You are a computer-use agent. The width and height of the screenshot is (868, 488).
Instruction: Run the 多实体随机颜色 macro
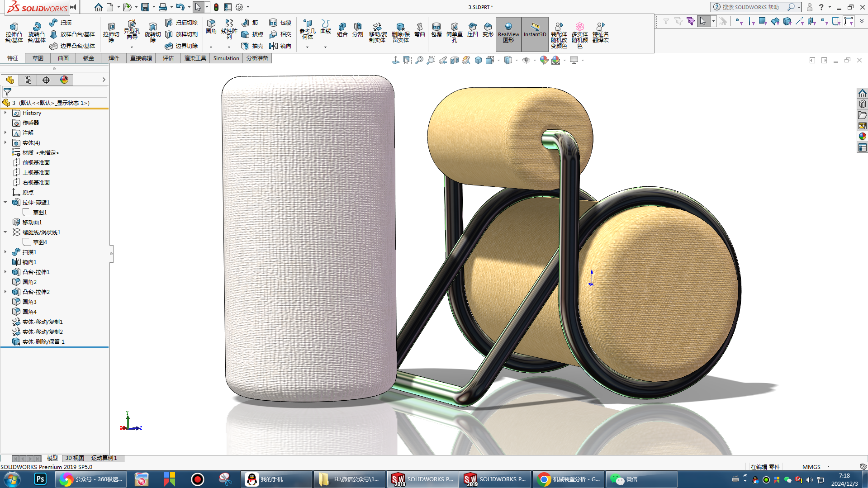point(580,35)
